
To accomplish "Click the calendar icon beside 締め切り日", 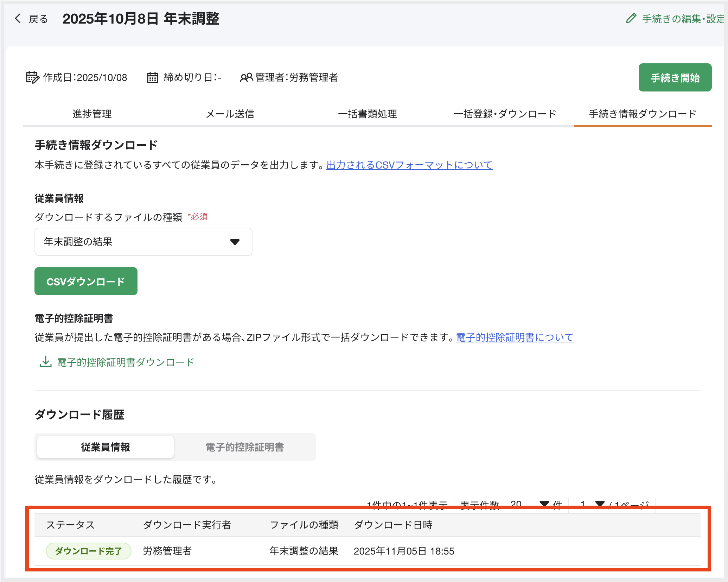I will coord(153,78).
